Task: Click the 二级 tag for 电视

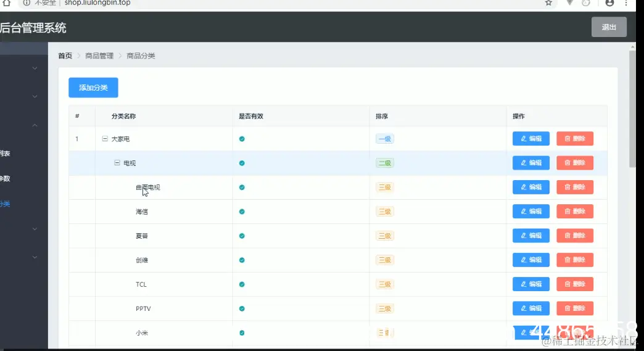Action: tap(385, 163)
